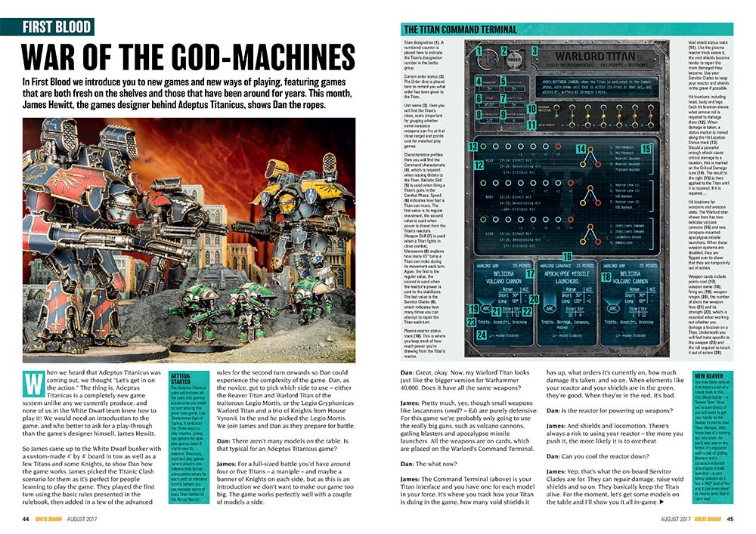
Task: Click the round Titan designation dial marked 1
Action: (x=486, y=60)
